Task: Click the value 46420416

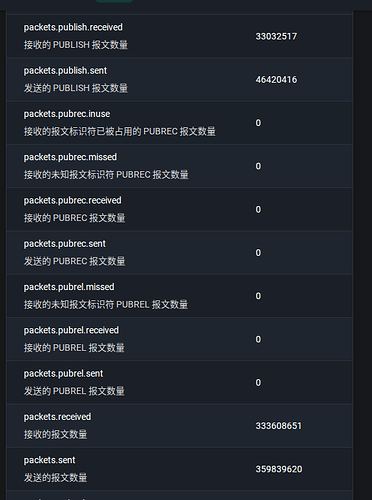Action: point(276,80)
